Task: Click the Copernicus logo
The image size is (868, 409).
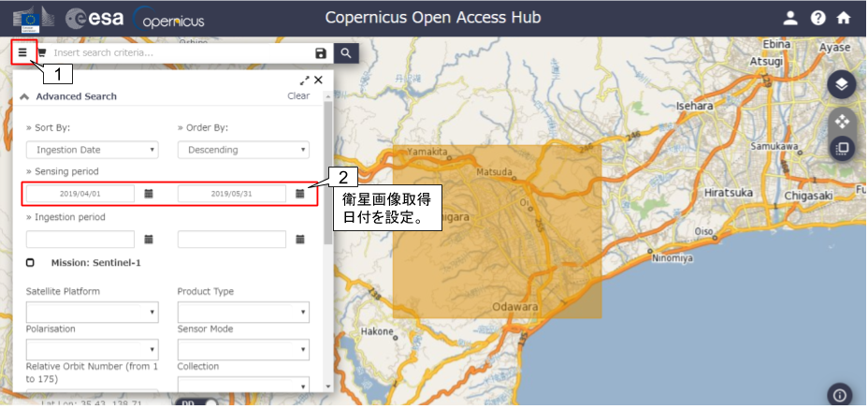Action: point(169,19)
